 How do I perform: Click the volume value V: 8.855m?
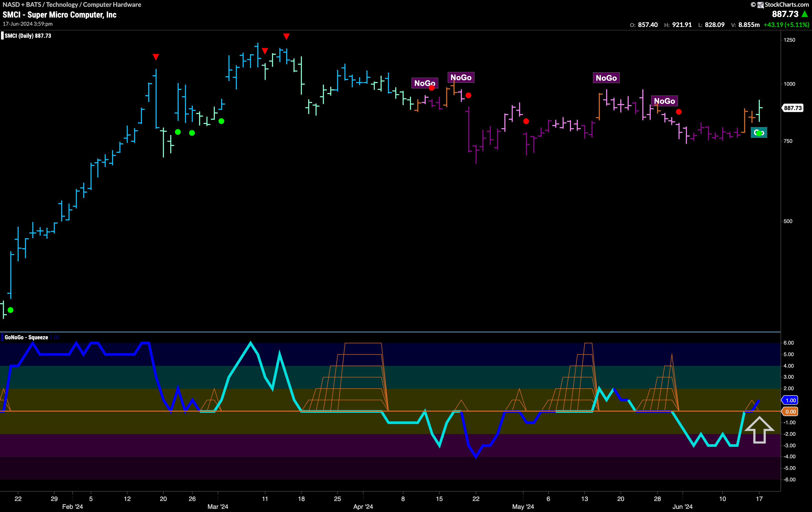click(x=745, y=25)
